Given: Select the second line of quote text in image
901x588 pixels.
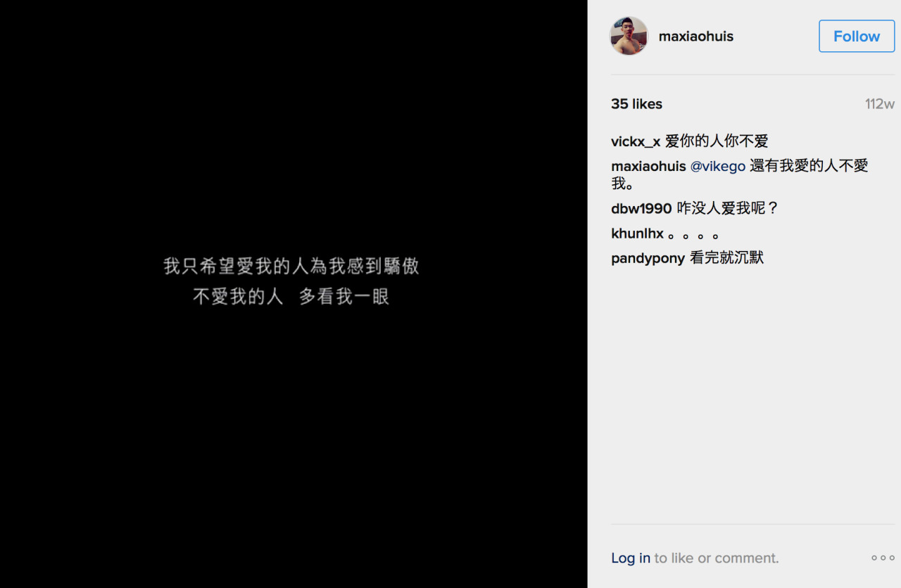Looking at the screenshot, I should (291, 297).
